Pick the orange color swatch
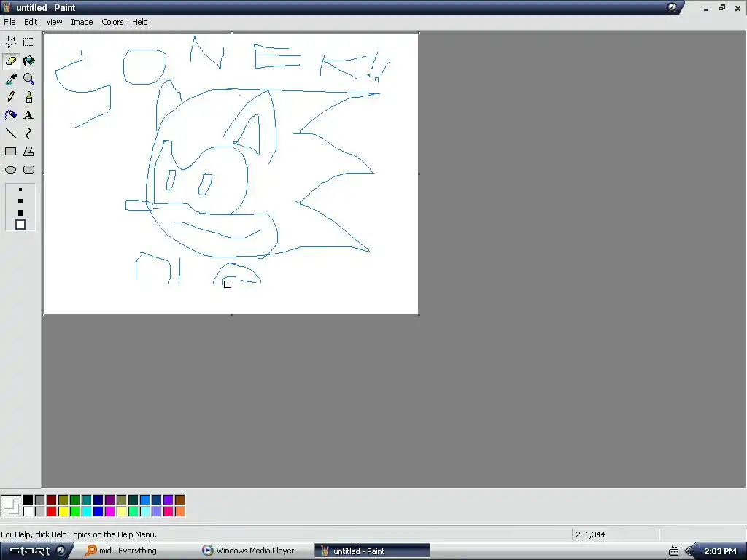 179,511
